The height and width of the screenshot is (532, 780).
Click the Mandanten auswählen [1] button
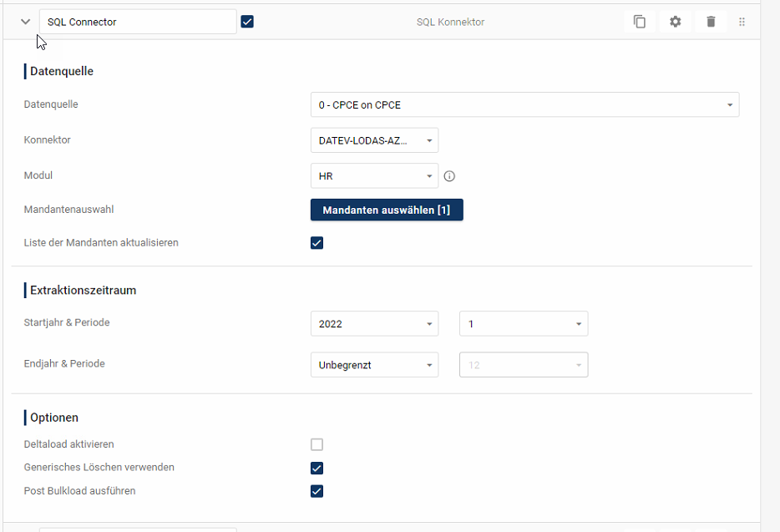click(387, 210)
